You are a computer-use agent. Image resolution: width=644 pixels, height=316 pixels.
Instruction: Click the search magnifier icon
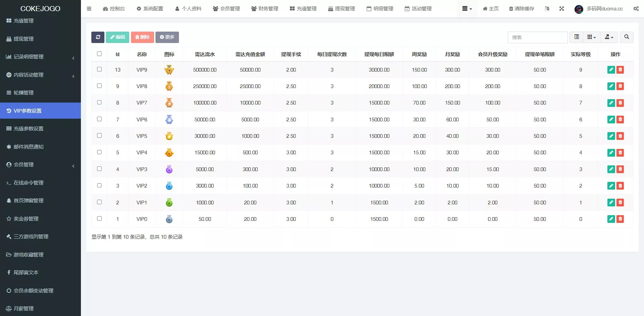[x=626, y=37]
